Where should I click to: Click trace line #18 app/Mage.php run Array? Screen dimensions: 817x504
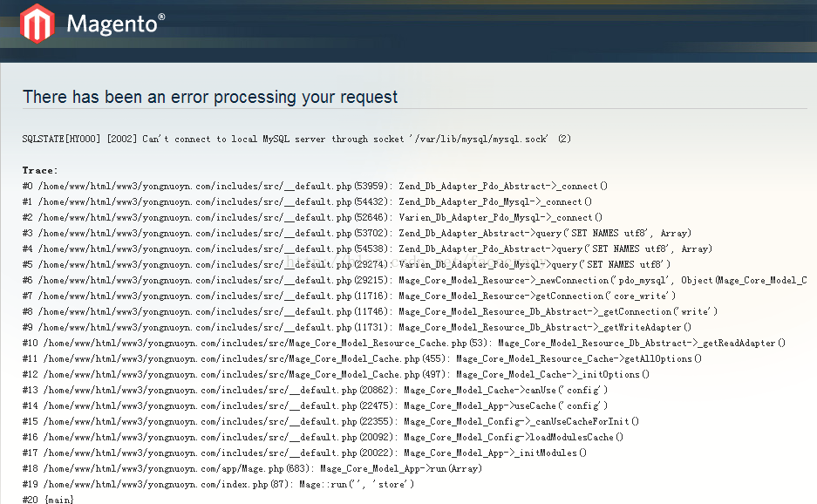(x=252, y=468)
